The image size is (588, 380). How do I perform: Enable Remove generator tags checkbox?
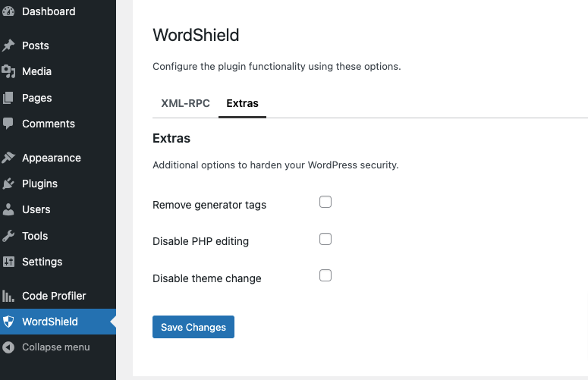[325, 202]
